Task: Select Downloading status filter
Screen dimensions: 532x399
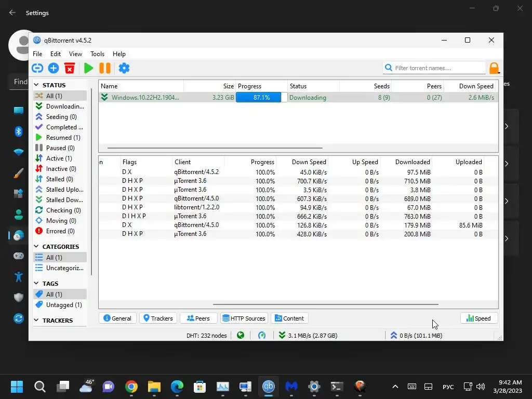Action: pyautogui.click(x=60, y=106)
